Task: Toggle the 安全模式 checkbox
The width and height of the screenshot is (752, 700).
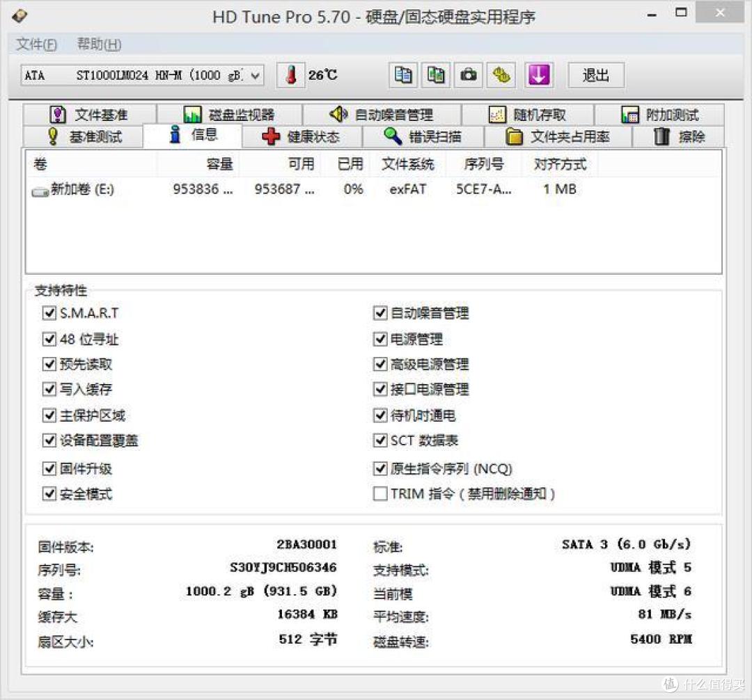Action: point(49,493)
